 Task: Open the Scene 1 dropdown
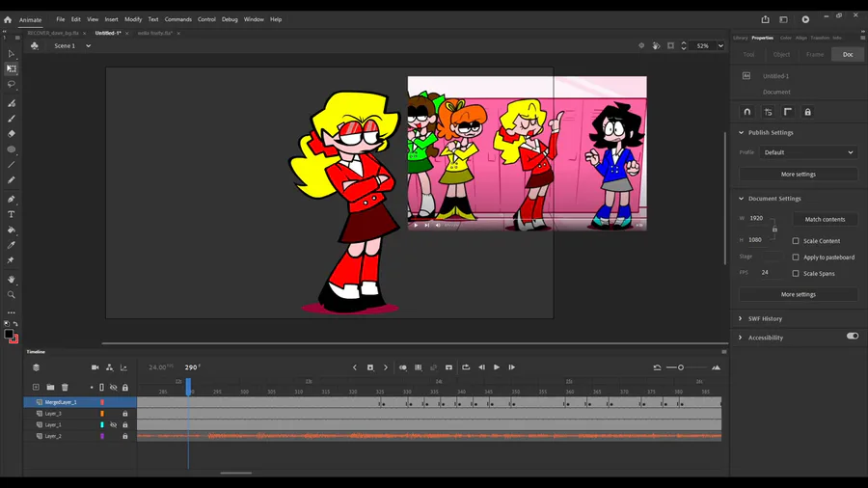tap(88, 46)
